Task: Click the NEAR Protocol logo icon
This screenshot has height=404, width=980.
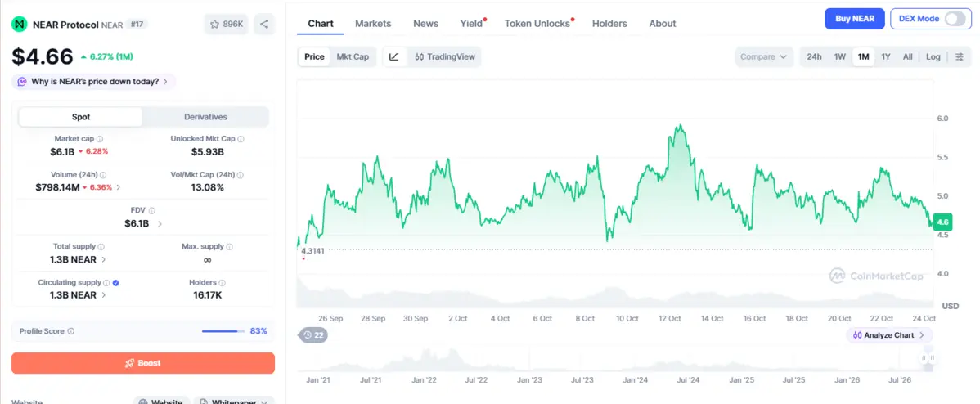Action: click(x=20, y=25)
